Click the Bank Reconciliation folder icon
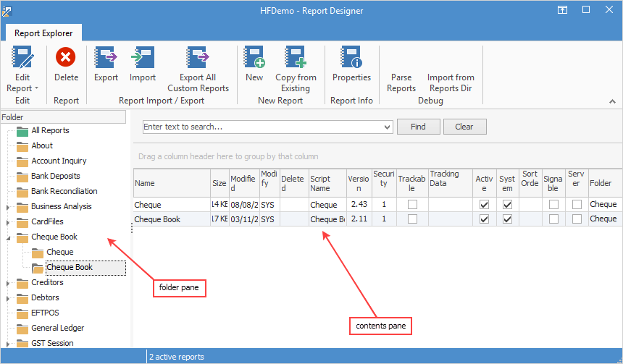This screenshot has width=623, height=364. point(22,192)
